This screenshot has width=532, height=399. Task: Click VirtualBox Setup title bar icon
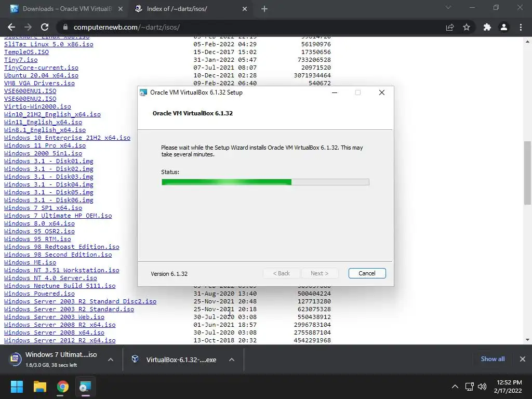coord(143,92)
